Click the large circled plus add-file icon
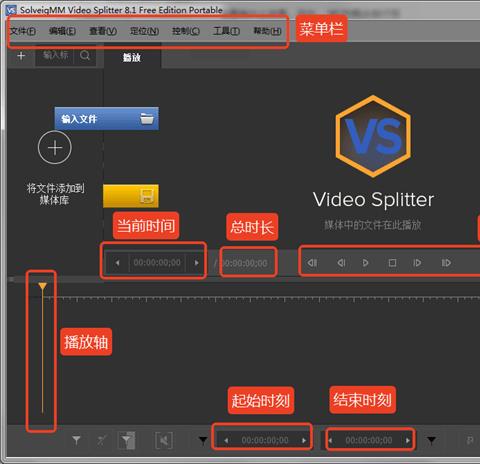480x464 pixels. 55,147
